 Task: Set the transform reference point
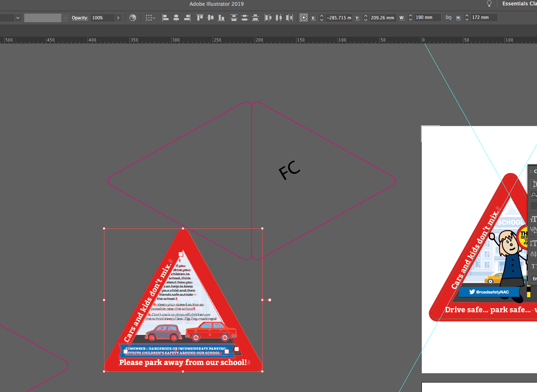tap(303, 18)
